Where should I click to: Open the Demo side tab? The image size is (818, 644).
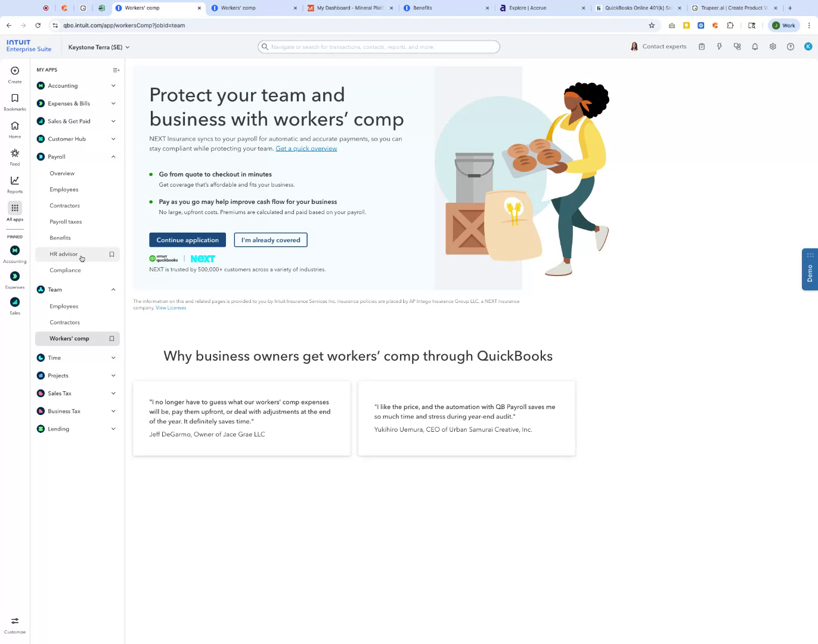(x=810, y=269)
